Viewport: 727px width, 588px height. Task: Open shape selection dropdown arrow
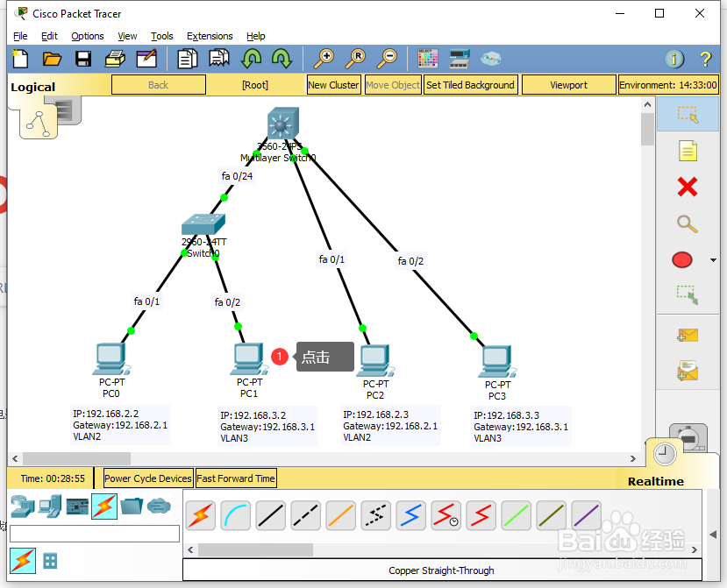713,260
